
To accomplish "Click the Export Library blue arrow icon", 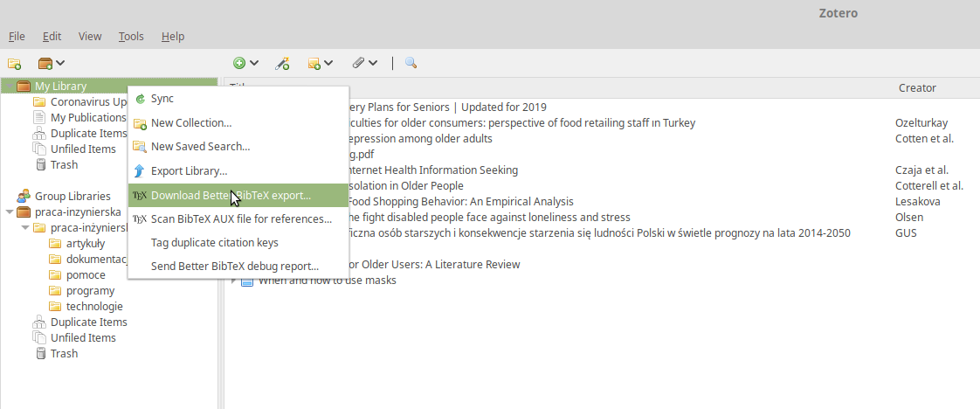I will coord(140,170).
